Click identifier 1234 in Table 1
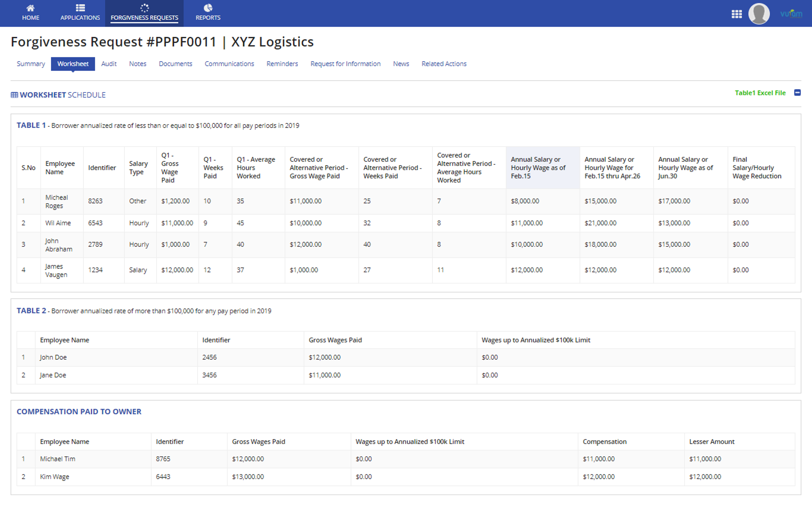 [x=95, y=270]
